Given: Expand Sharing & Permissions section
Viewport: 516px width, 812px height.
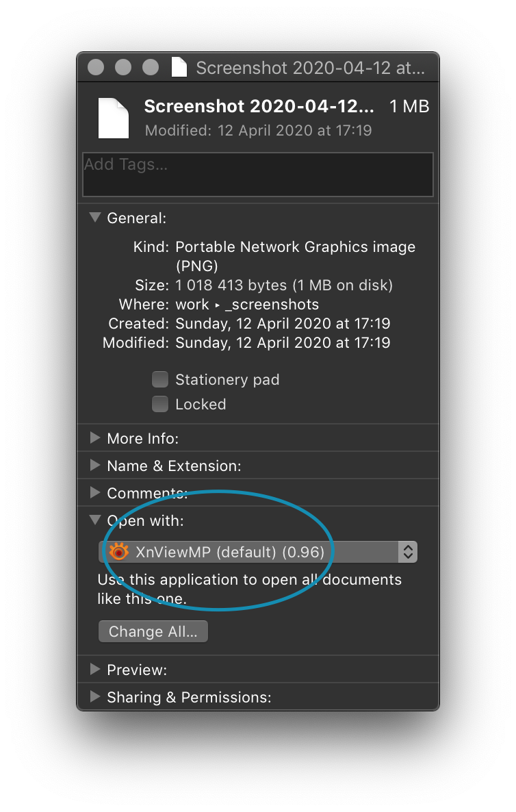Looking at the screenshot, I should (x=95, y=697).
